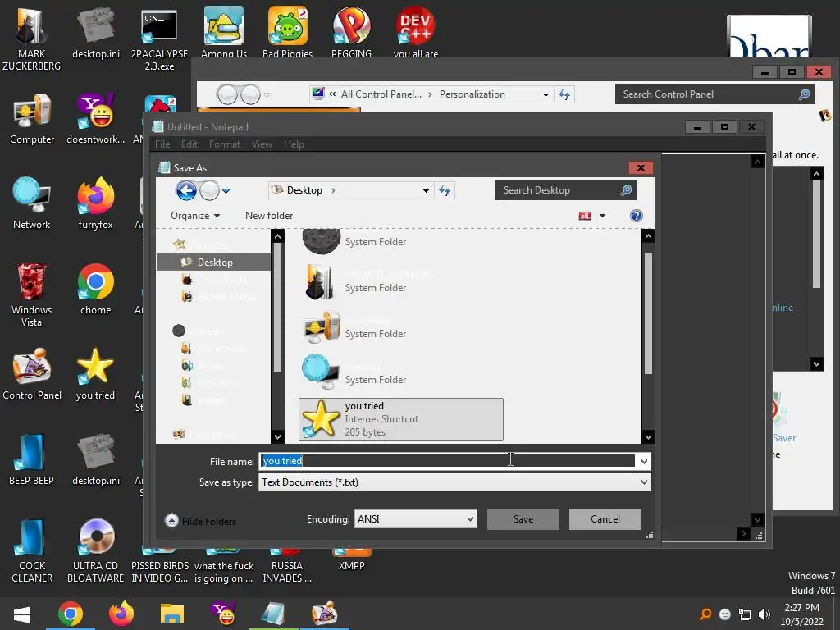
Task: Expand the File name history dropdown
Action: point(643,461)
